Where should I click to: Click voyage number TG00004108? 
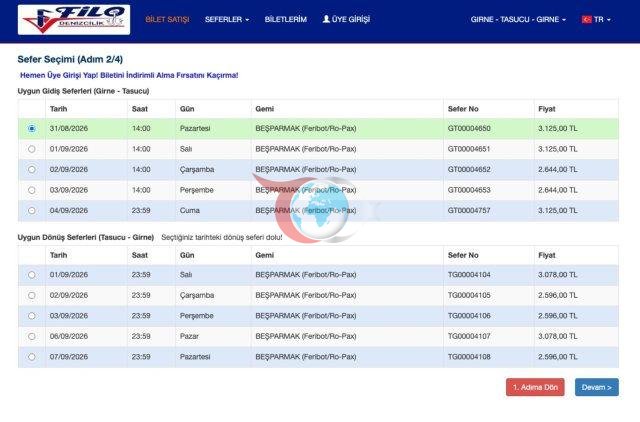pyautogui.click(x=469, y=357)
